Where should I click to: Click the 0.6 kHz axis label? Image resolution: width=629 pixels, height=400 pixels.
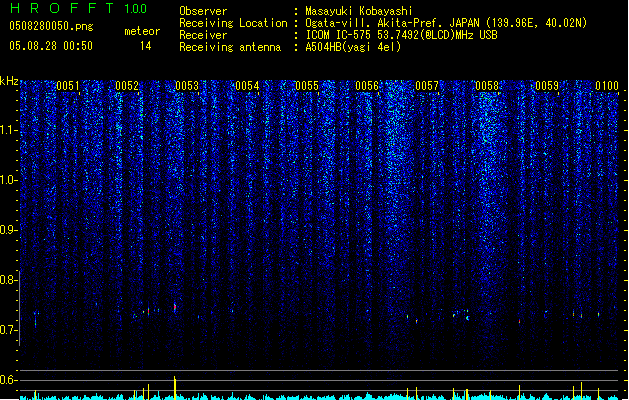[8, 380]
